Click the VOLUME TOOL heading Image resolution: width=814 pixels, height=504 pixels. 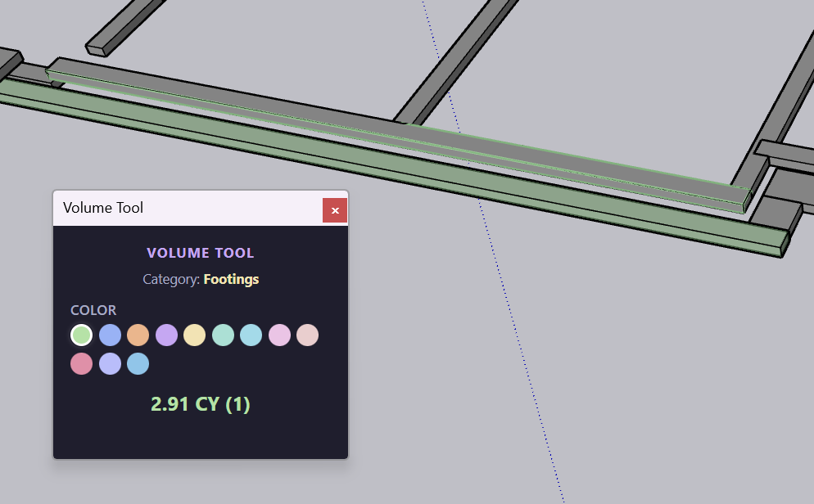[200, 253]
